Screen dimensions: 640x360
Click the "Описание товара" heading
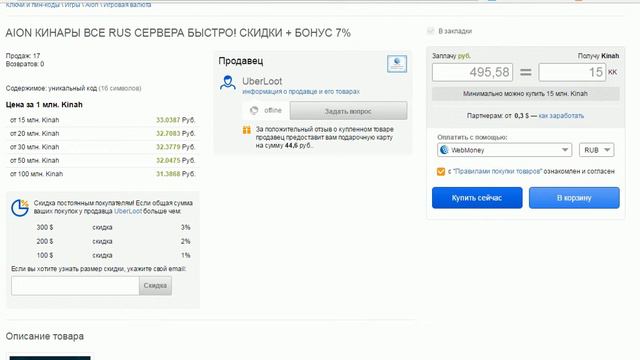44,336
